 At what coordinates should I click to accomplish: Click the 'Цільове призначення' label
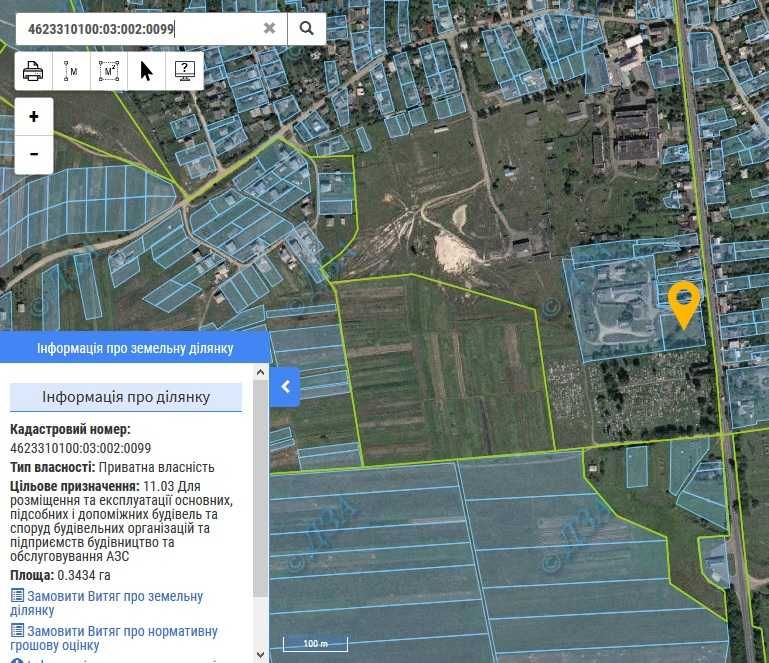click(x=75, y=486)
